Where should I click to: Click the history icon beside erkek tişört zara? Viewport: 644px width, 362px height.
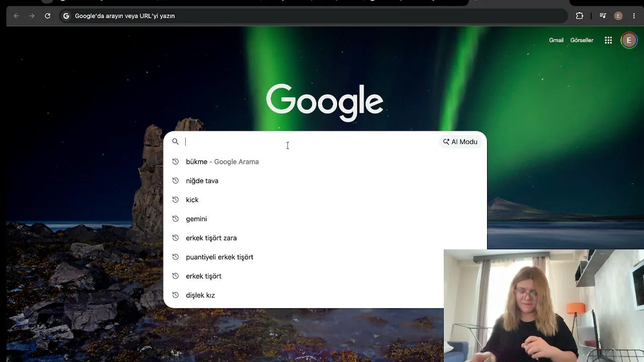point(176,238)
